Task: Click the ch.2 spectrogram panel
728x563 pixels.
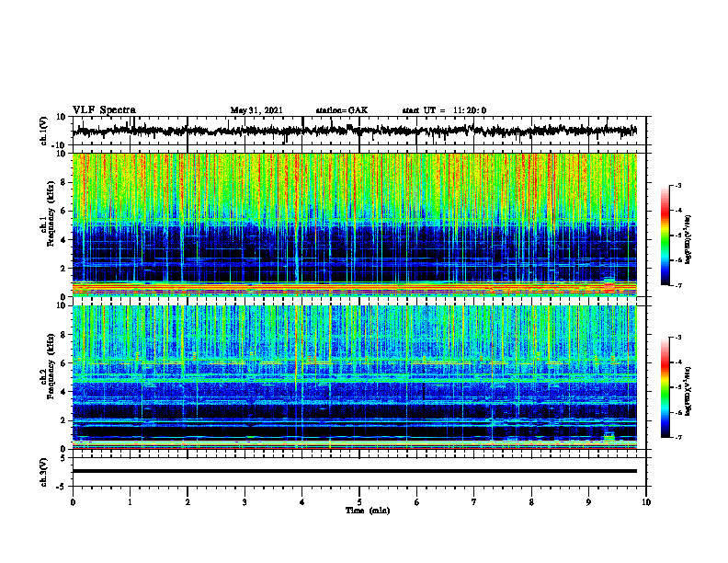Action: coord(354,377)
